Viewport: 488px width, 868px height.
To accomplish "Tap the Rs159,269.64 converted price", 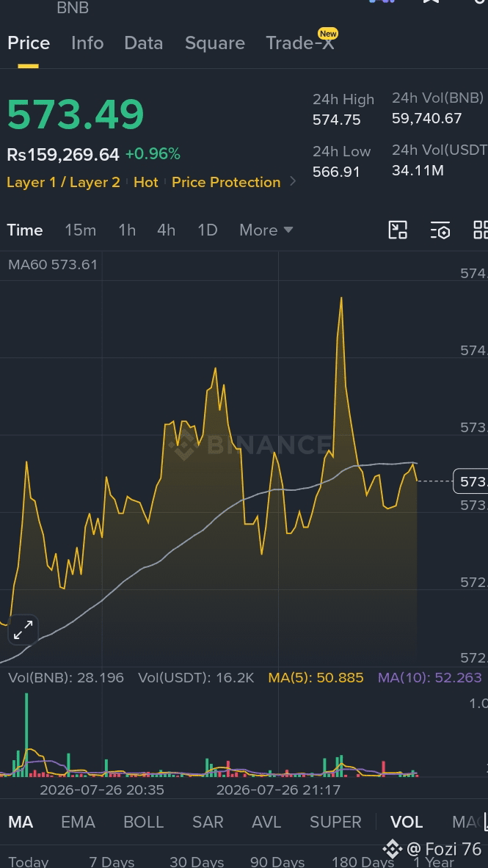I will 63,154.
